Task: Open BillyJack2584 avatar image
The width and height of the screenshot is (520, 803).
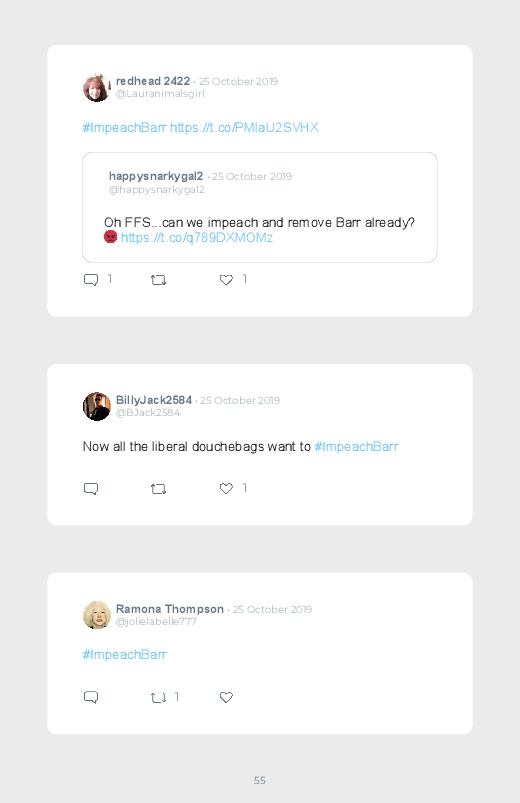Action: point(97,407)
